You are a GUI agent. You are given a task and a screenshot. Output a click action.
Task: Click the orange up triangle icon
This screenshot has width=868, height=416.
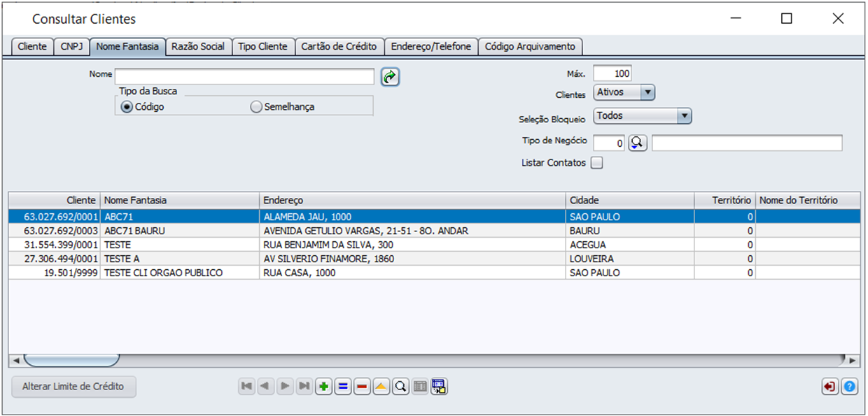pyautogui.click(x=381, y=387)
